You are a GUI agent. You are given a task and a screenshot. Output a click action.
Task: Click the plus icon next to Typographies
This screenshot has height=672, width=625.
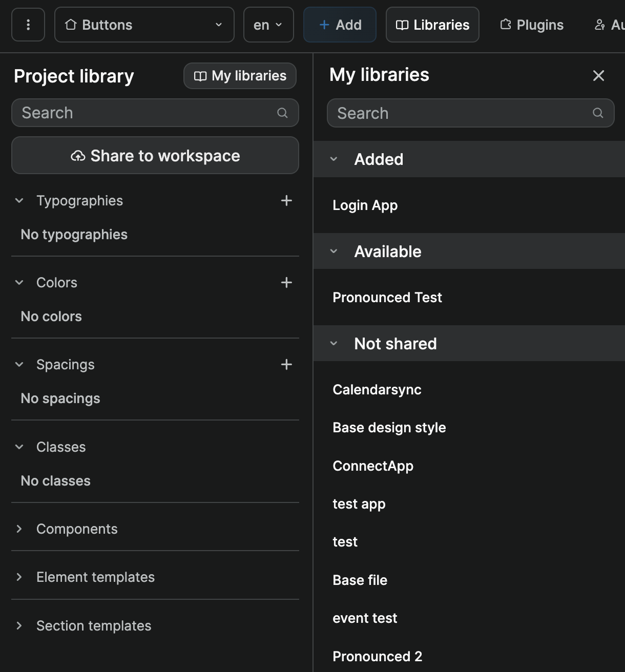click(x=286, y=201)
